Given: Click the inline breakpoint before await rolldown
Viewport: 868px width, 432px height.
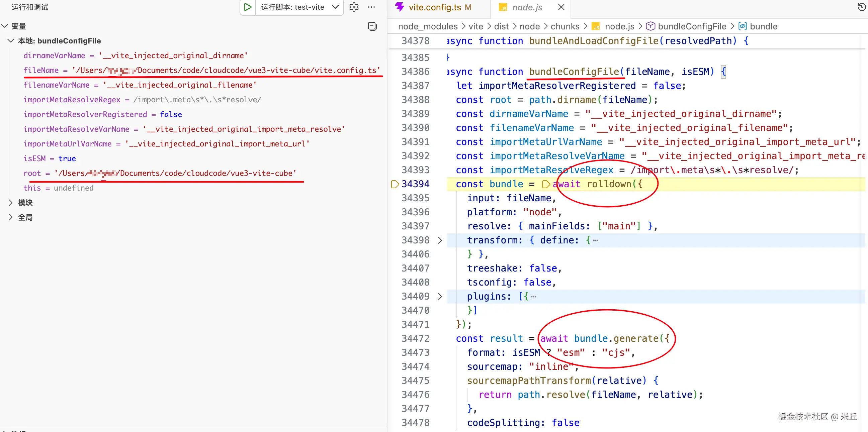Looking at the screenshot, I should tap(546, 184).
